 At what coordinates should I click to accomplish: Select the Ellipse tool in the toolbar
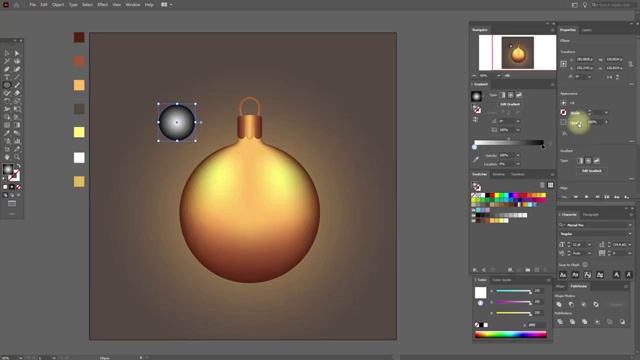[7, 85]
